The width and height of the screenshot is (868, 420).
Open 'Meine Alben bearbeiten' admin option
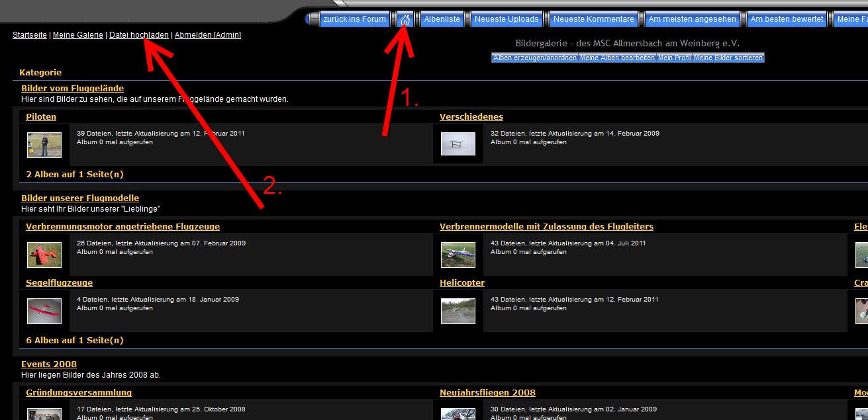click(x=617, y=58)
